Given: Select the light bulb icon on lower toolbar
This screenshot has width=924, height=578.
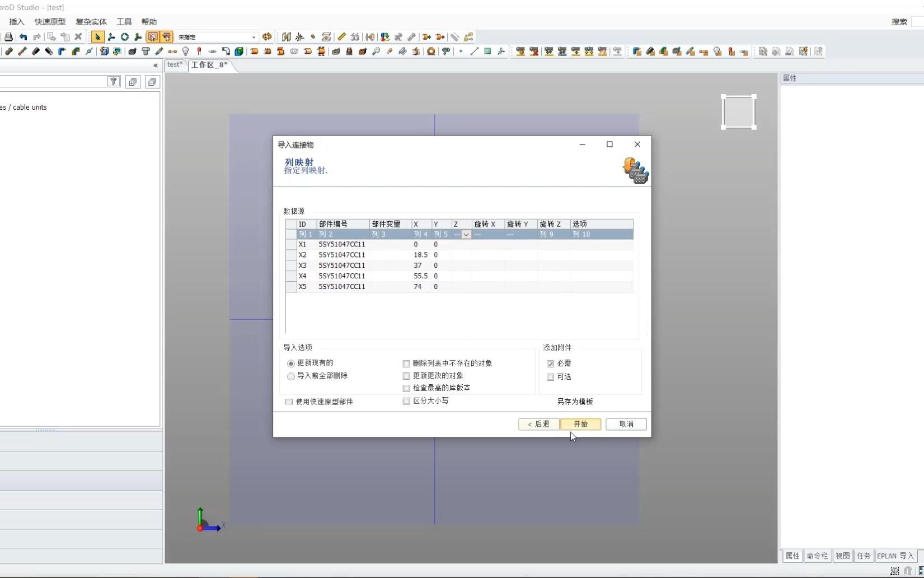Looking at the screenshot, I should click(185, 52).
